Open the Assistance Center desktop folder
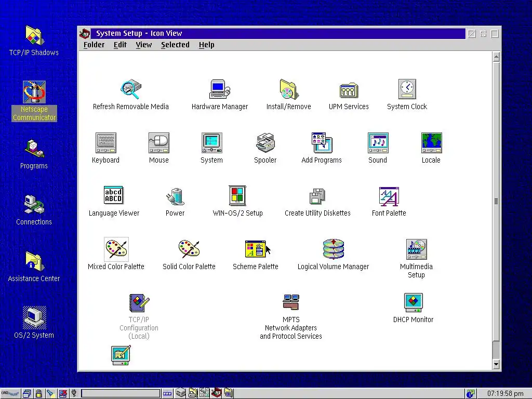The image size is (532, 399). pos(34,261)
